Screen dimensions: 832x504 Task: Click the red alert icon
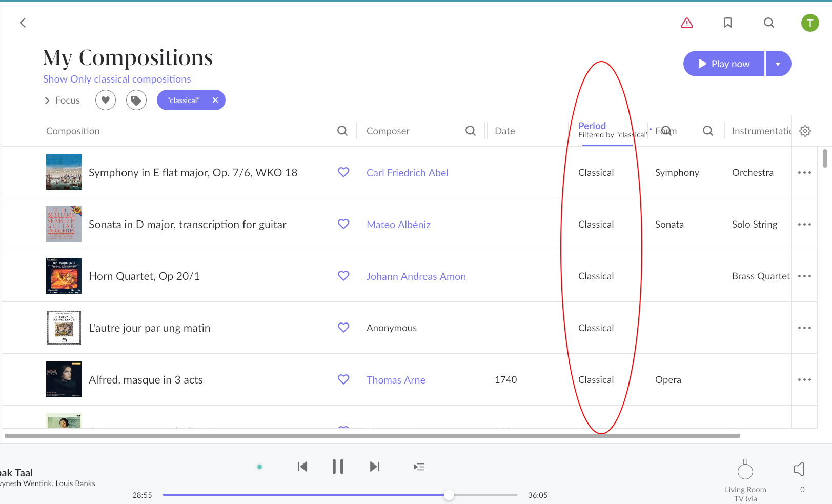point(687,23)
